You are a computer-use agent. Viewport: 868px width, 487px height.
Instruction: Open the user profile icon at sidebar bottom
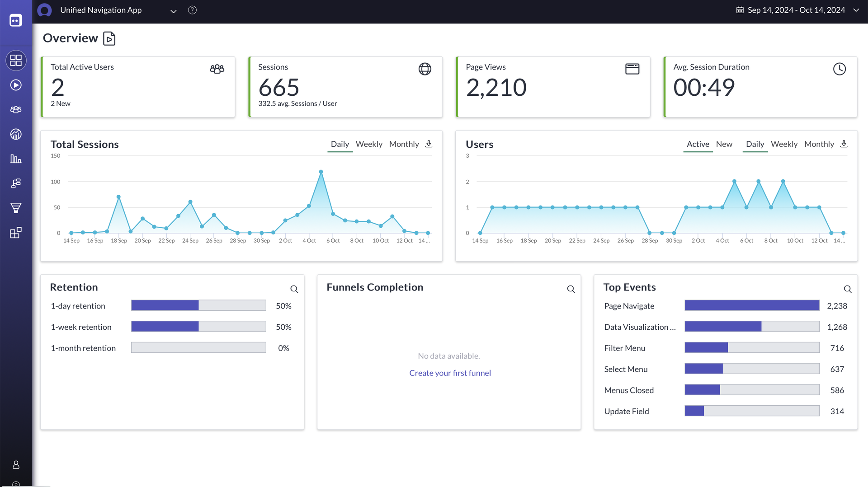click(16, 465)
